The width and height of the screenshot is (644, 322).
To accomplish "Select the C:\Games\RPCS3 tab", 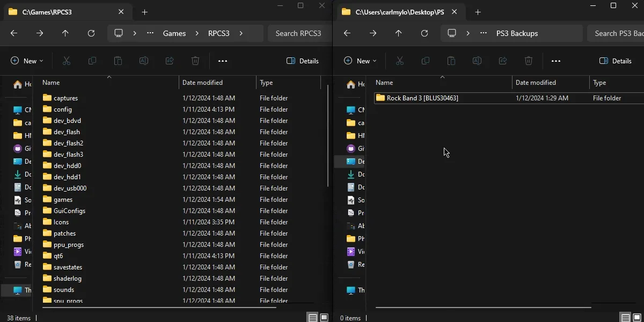I will coord(59,11).
